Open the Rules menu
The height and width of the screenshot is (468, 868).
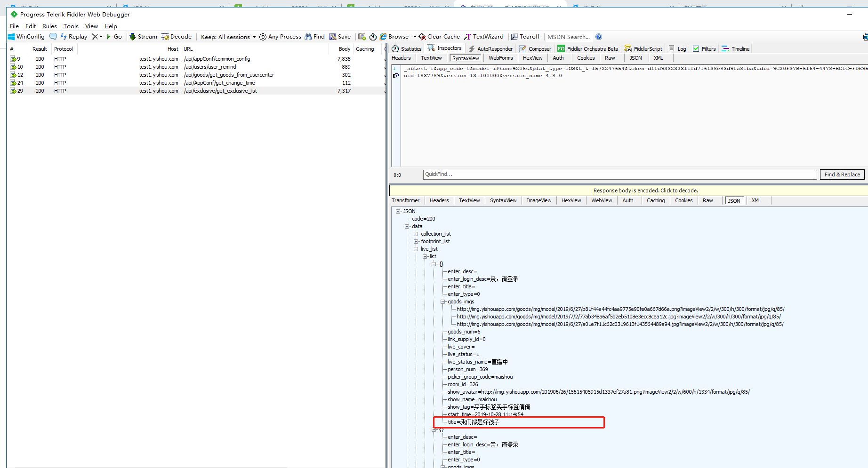tap(49, 26)
